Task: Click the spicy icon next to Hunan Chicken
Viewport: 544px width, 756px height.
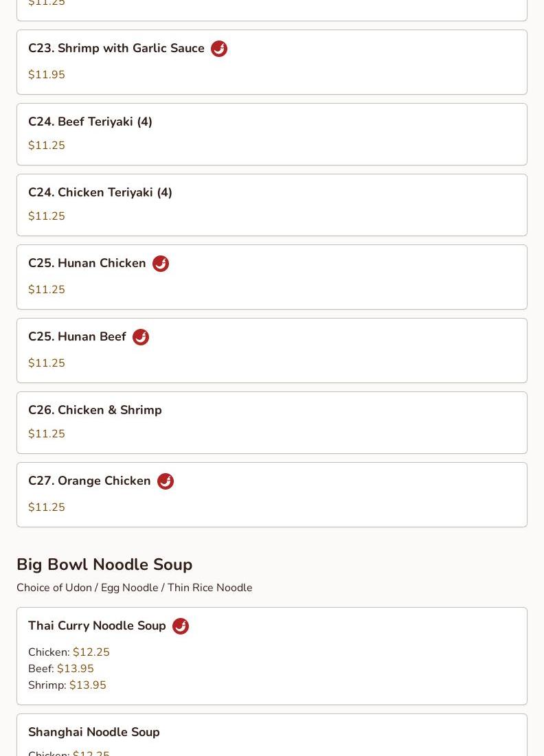Action: (161, 264)
